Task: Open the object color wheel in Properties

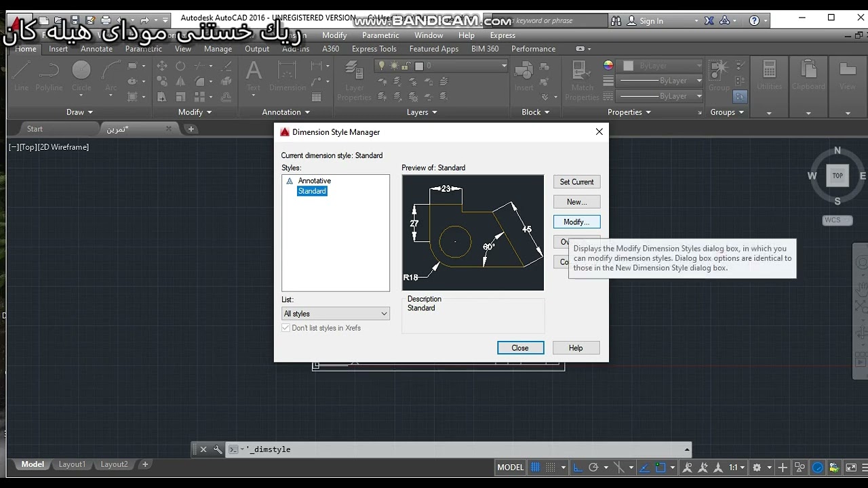Action: [608, 66]
